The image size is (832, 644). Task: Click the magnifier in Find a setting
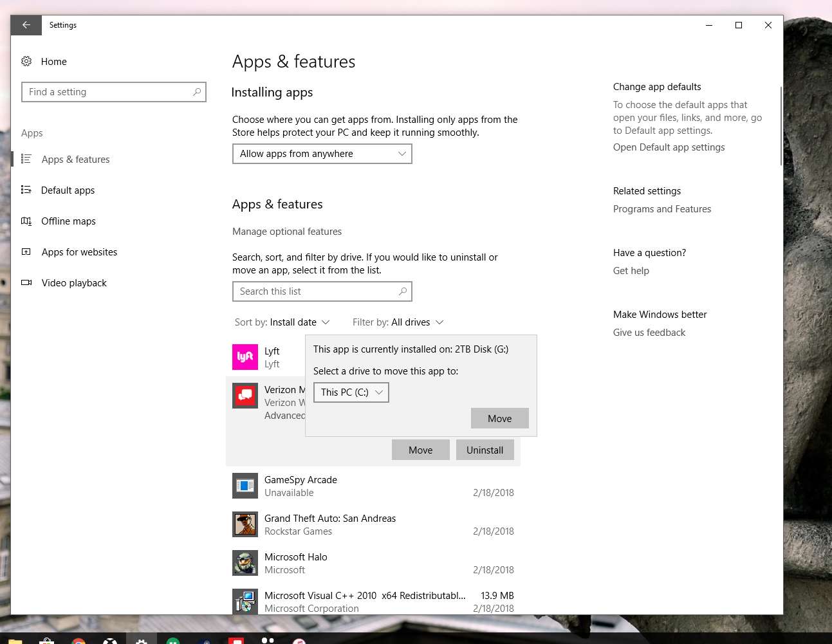click(x=197, y=92)
